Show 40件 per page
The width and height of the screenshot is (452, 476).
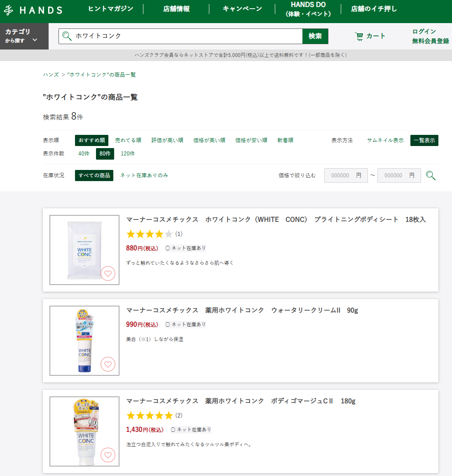(84, 153)
